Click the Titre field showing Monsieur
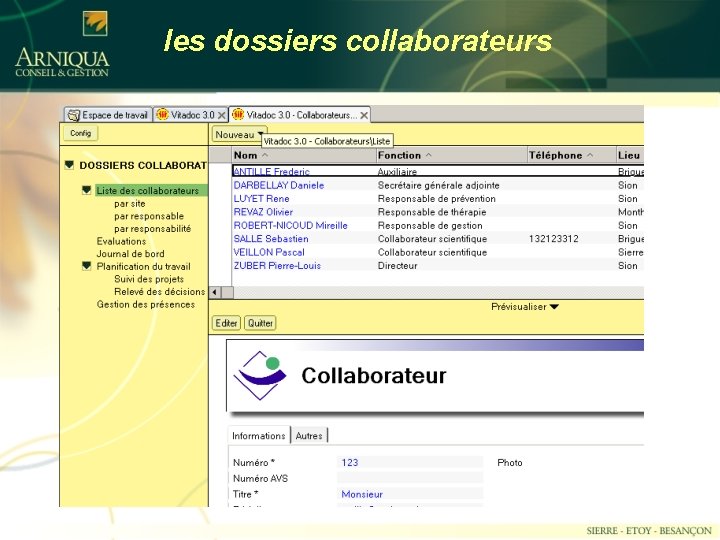Viewport: 720px width, 540px height. click(410, 494)
